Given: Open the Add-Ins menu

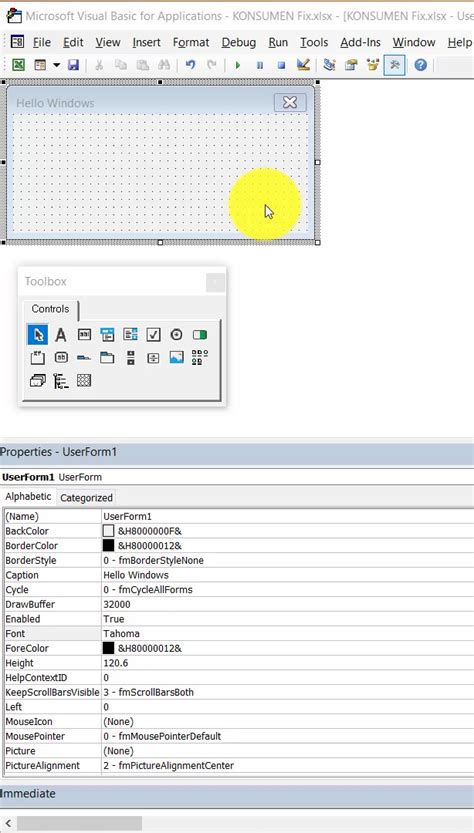Looking at the screenshot, I should (361, 42).
